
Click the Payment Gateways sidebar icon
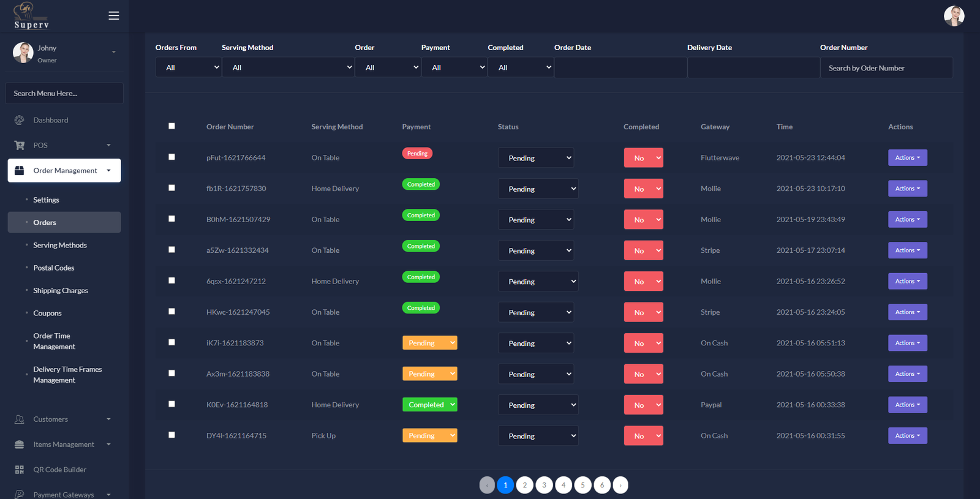point(20,494)
